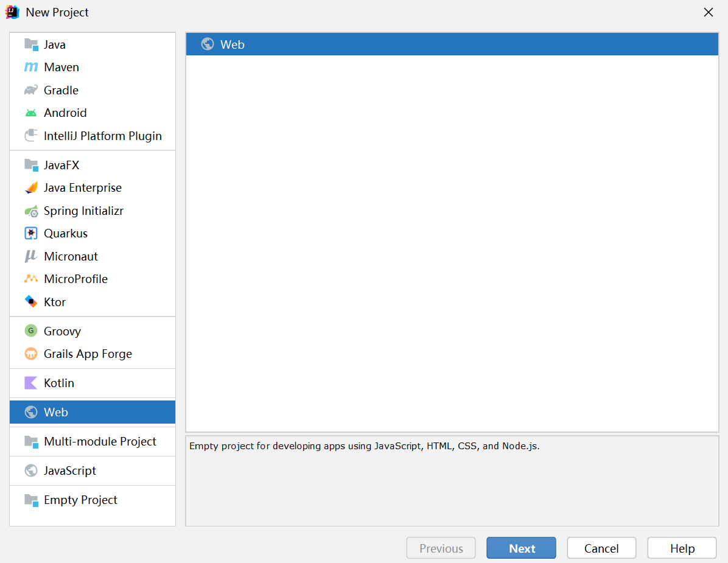
Task: Select the Web template text in right panel
Action: click(233, 44)
